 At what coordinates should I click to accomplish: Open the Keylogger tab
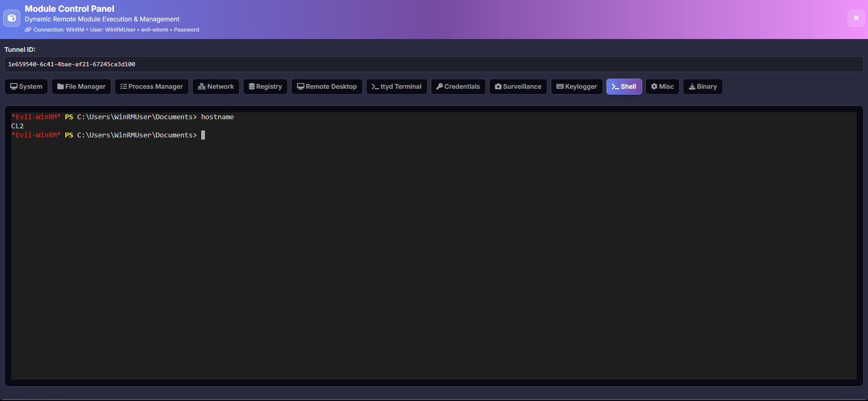click(x=577, y=87)
